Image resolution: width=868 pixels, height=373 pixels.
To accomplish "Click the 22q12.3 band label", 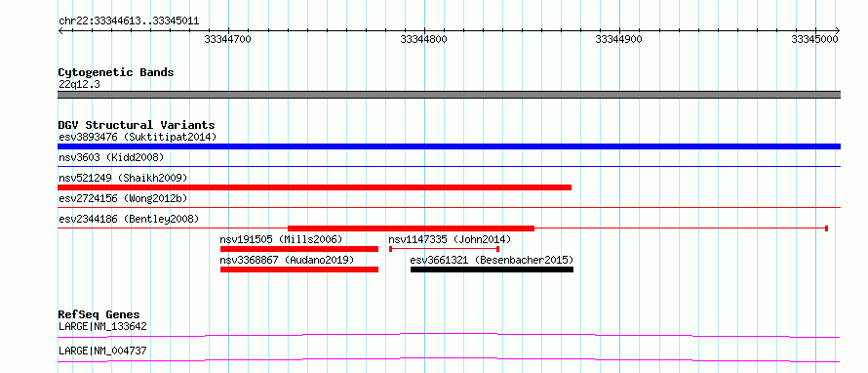I will pyautogui.click(x=79, y=85).
